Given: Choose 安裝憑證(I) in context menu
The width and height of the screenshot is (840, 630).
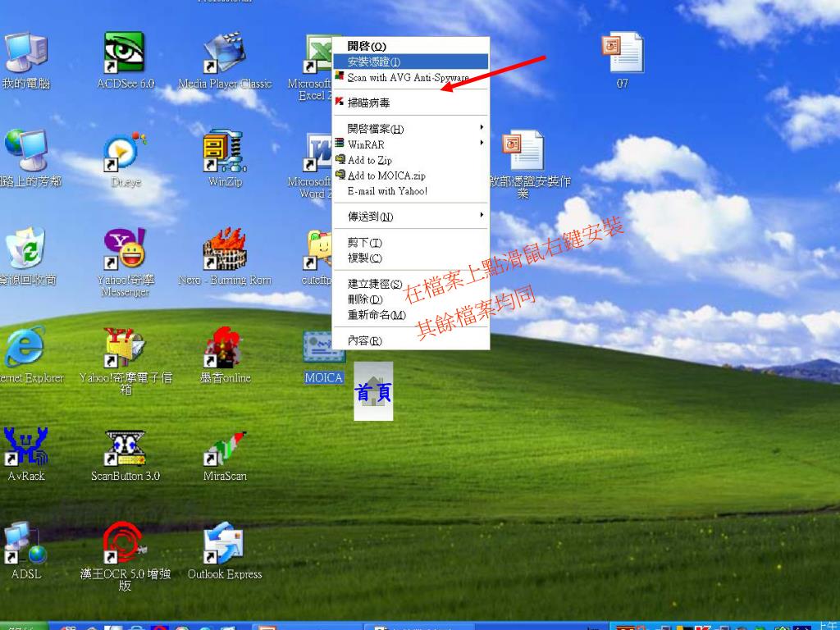Looking at the screenshot, I should 410,62.
